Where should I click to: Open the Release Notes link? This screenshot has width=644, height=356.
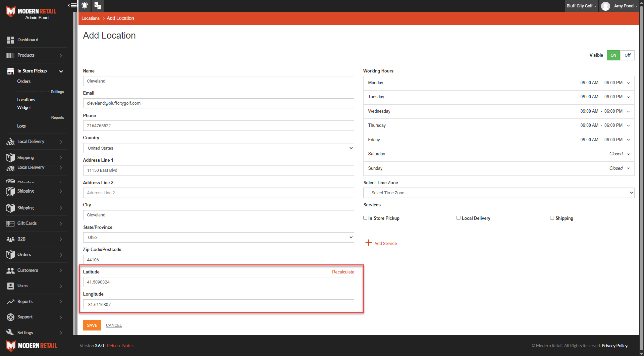(120, 346)
